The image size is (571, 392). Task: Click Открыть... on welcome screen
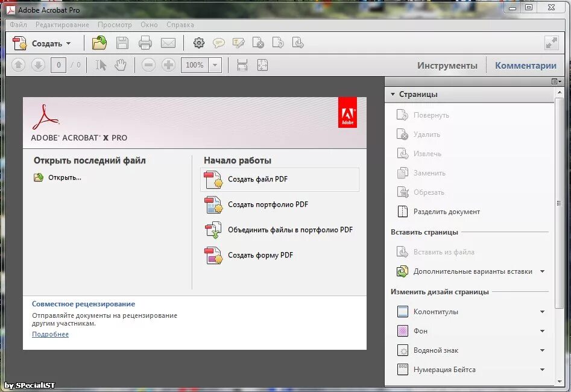coord(57,178)
